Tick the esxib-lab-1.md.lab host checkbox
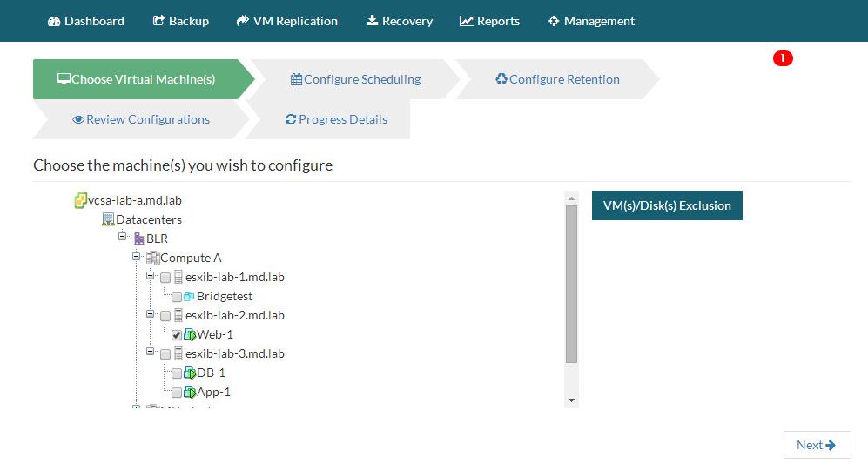This screenshot has width=868, height=464. coord(165,278)
